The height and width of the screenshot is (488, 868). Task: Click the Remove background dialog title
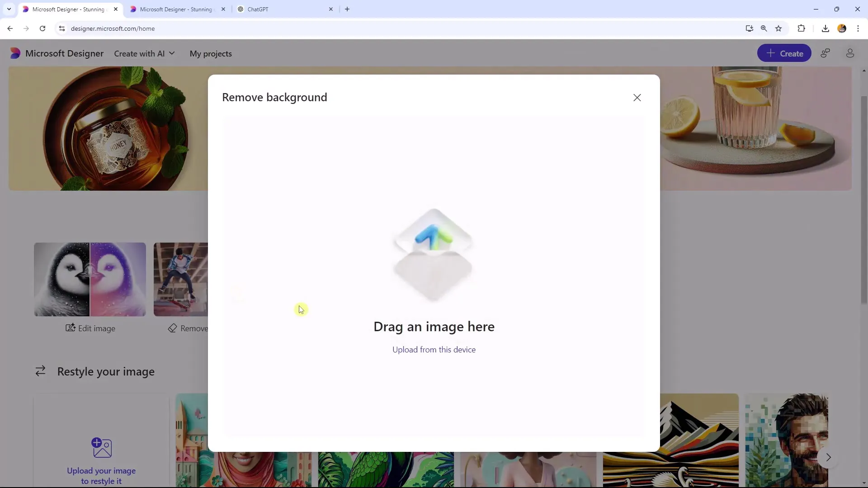[x=274, y=97]
